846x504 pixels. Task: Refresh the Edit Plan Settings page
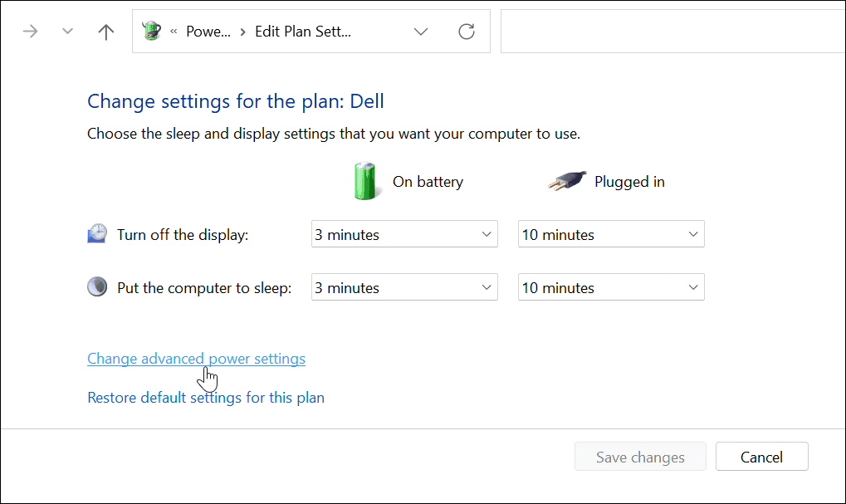coord(467,32)
